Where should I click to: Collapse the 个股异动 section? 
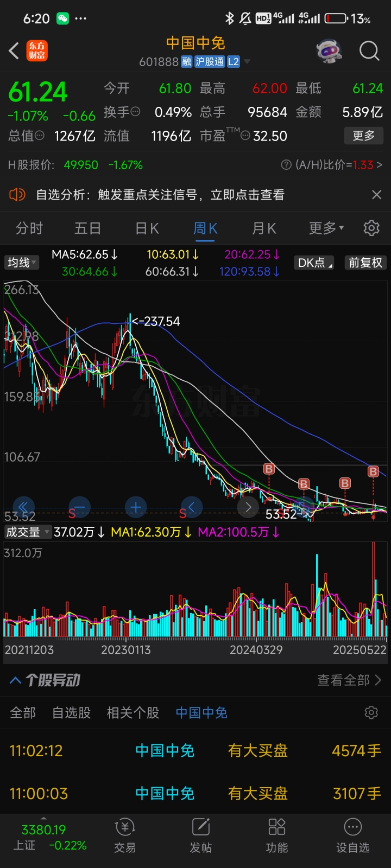point(16,680)
